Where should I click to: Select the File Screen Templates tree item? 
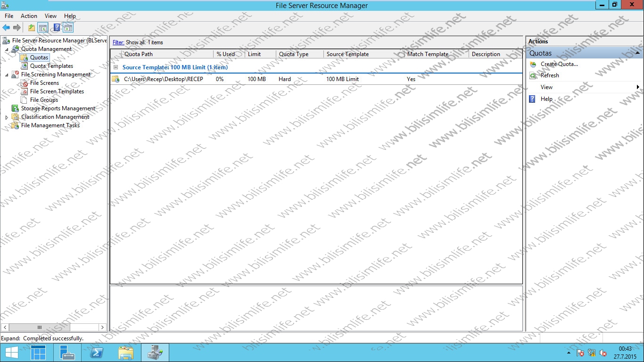coord(57,91)
